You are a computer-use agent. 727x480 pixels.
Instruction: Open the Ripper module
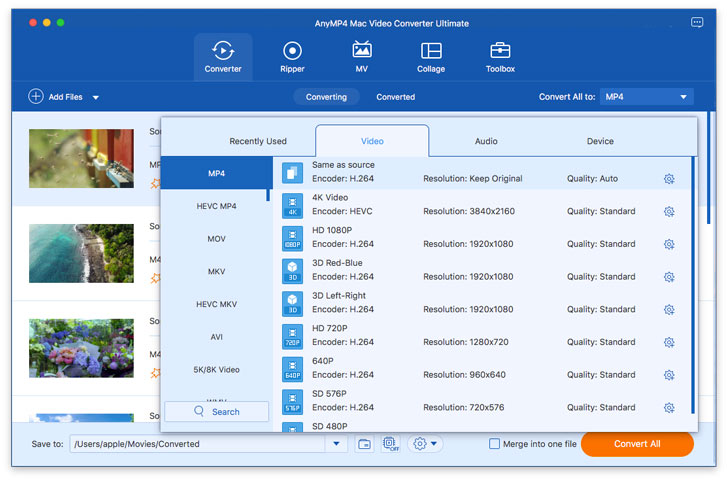(292, 57)
